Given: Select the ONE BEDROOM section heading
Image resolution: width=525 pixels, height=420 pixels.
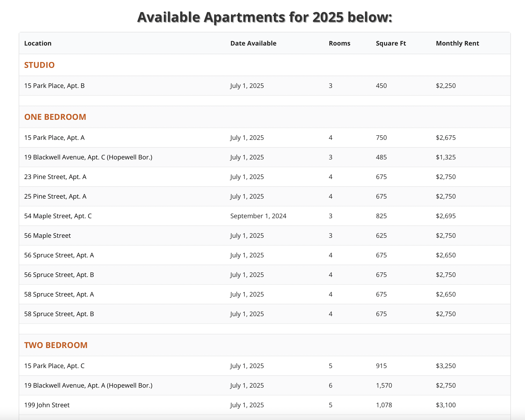Looking at the screenshot, I should 55,117.
